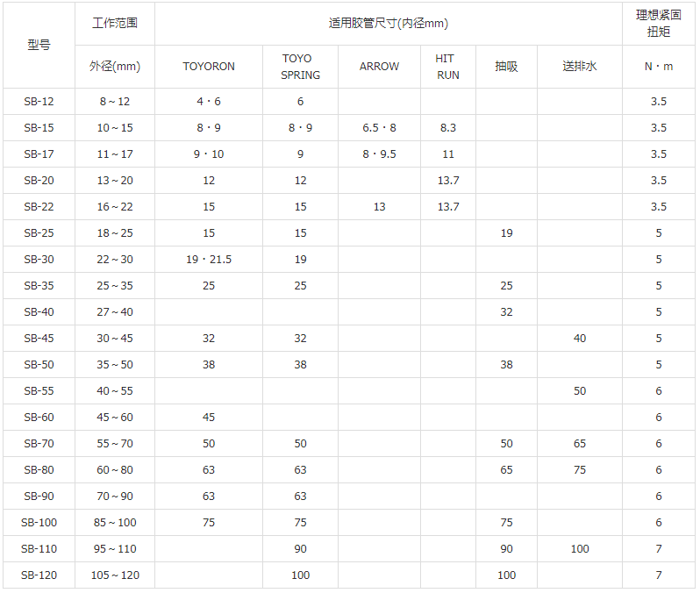Click the 8.3 HIT RUN cell
Screen dimensions: 700x593
click(448, 128)
